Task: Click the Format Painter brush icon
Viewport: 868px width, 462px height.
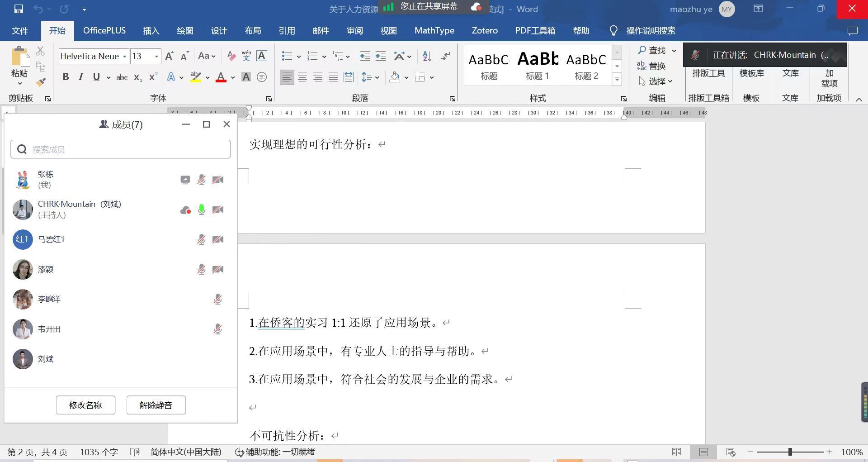Action: tap(41, 82)
